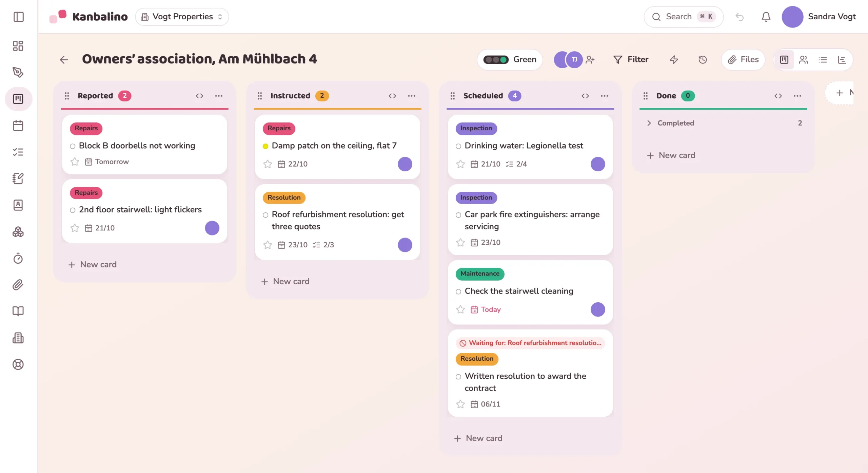Open the calendar icon in the sidebar

[x=18, y=126]
